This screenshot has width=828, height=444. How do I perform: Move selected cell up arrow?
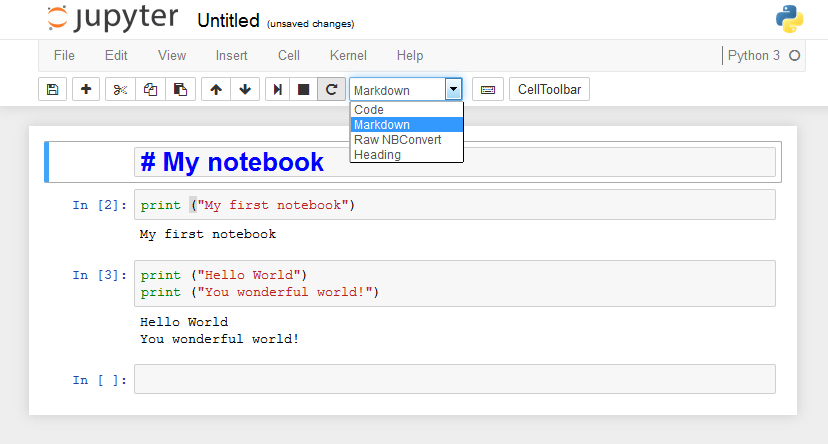(x=215, y=89)
